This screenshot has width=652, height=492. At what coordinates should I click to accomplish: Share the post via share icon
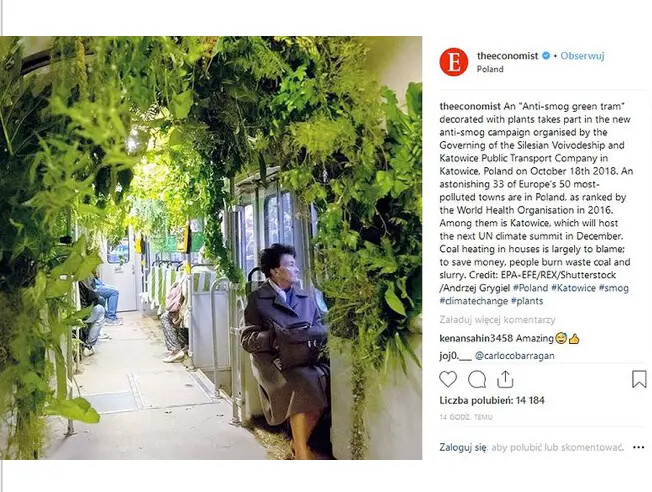(x=505, y=379)
